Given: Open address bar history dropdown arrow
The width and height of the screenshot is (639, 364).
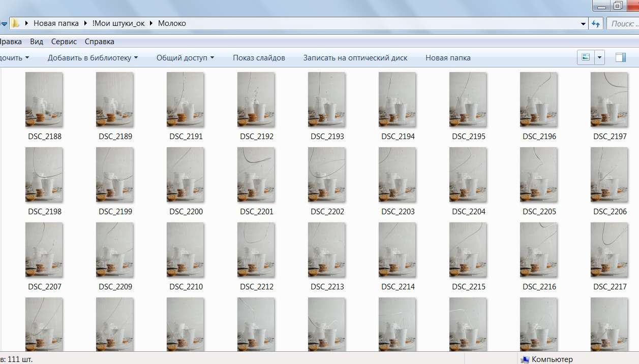Looking at the screenshot, I should click(583, 23).
